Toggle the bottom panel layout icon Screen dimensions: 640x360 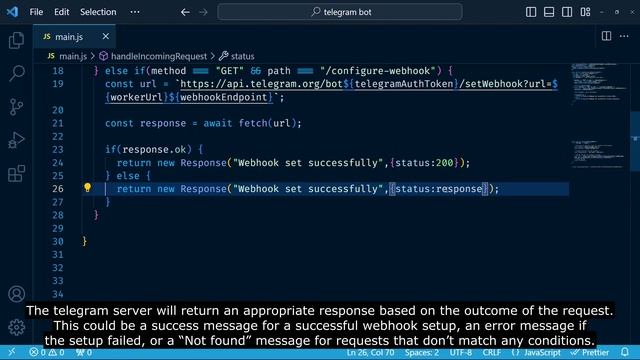point(549,12)
